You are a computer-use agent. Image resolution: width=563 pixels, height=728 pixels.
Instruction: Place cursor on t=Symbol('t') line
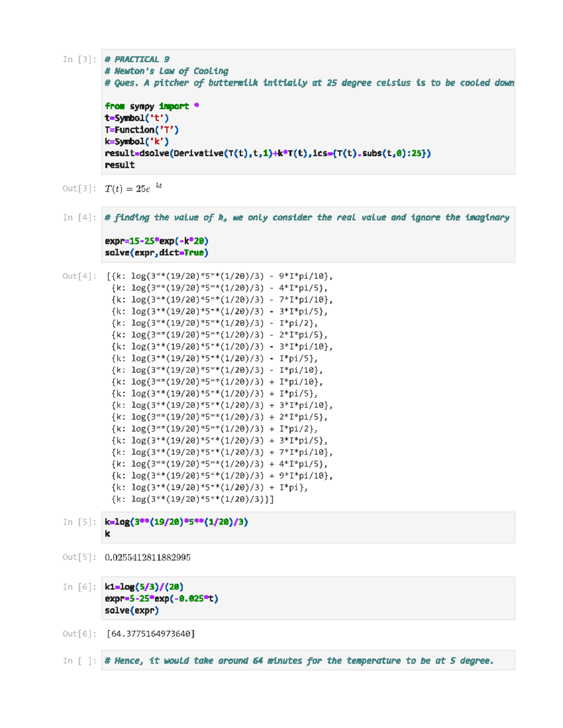pyautogui.click(x=137, y=118)
